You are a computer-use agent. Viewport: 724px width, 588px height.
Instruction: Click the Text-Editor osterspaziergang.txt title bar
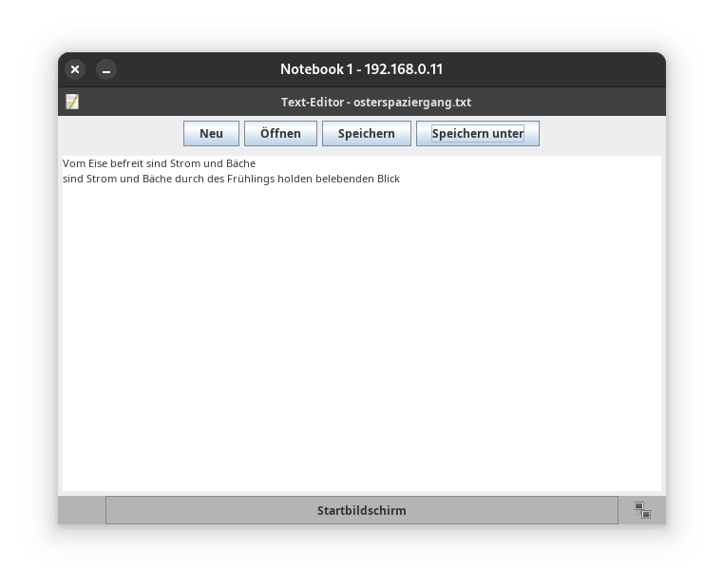tap(375, 102)
